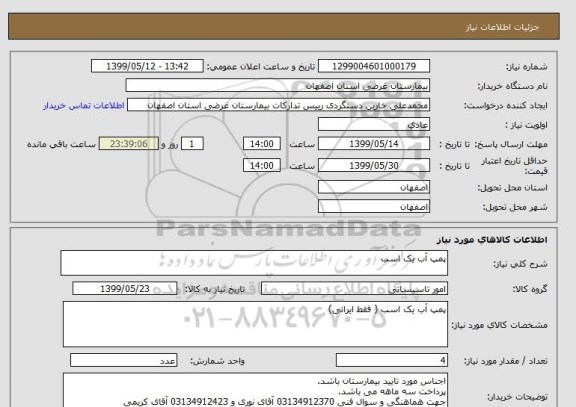
Task: Click the request creator field محمدعلی
Action: [278, 105]
